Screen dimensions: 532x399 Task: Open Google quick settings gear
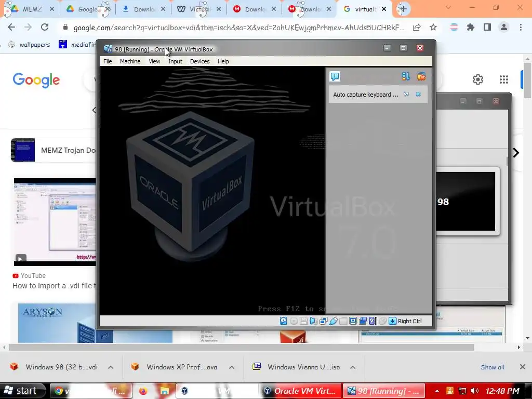click(478, 79)
